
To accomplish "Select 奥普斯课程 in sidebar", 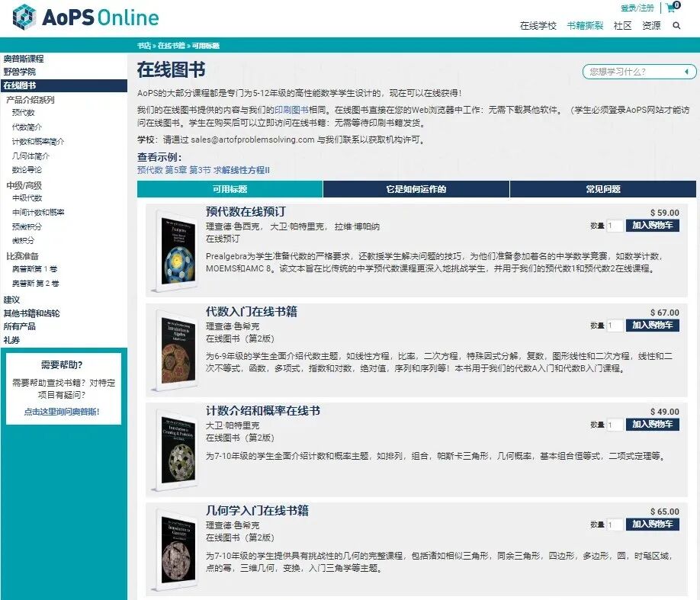I will (x=24, y=59).
